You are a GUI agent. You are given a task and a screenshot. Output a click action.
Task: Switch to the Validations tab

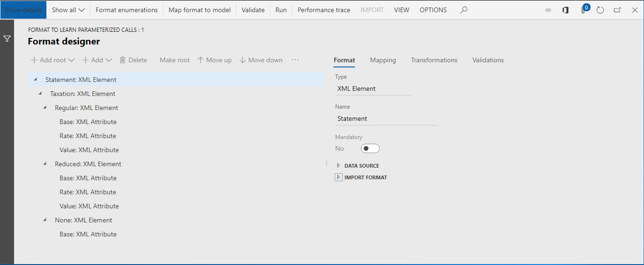point(488,60)
